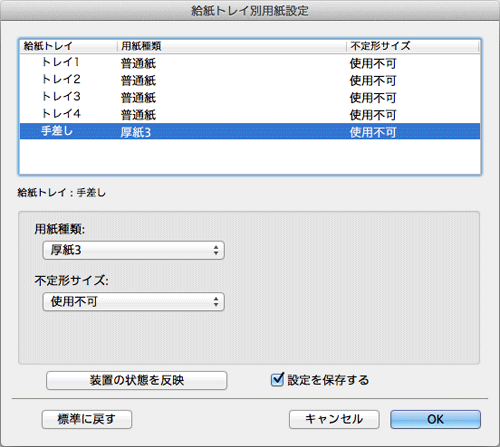Click 普通紙 in the トレイ1 row

(x=138, y=63)
